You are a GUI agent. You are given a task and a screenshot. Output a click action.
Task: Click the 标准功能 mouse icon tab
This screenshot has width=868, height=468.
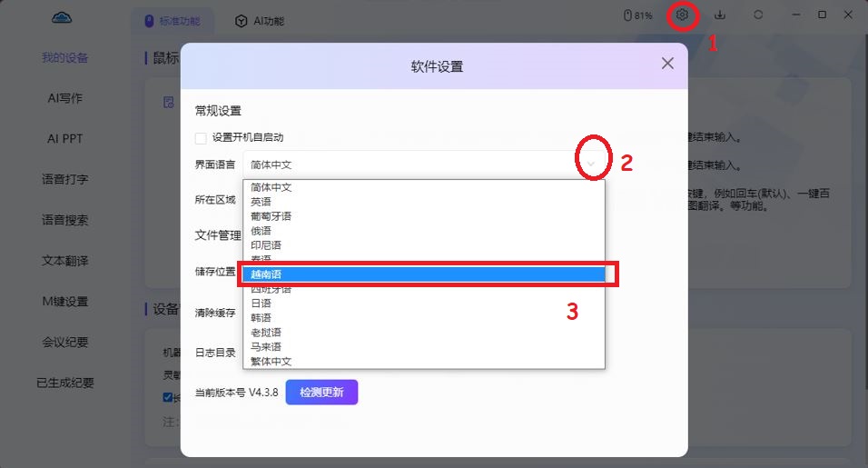(149, 21)
